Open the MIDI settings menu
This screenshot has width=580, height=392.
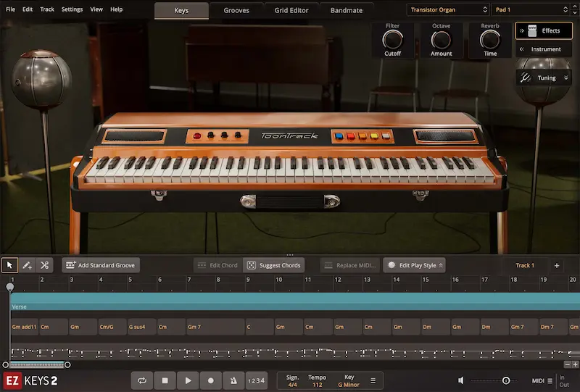pos(542,381)
